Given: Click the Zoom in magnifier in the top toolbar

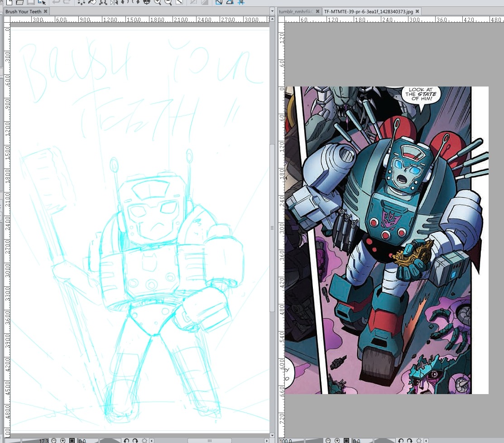Looking at the screenshot, I should coord(158,2).
